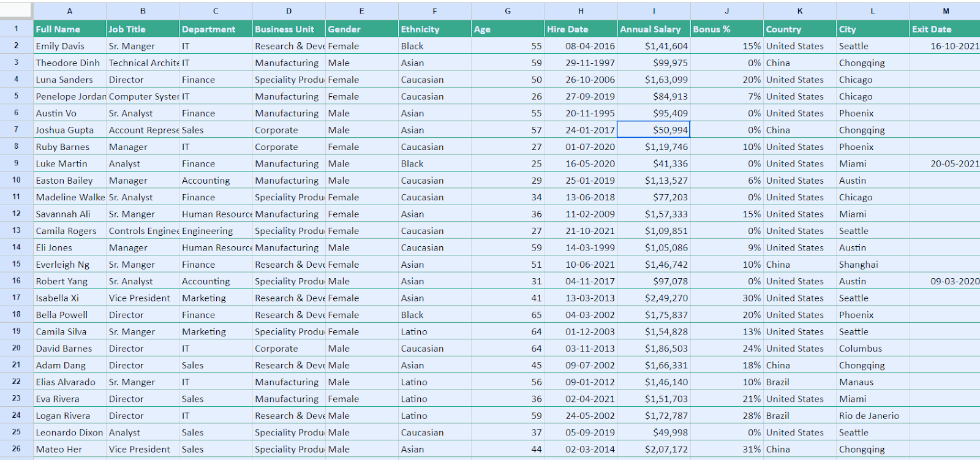This screenshot has width=980, height=460.
Task: Select the Luke Martin name cell
Action: click(70, 164)
